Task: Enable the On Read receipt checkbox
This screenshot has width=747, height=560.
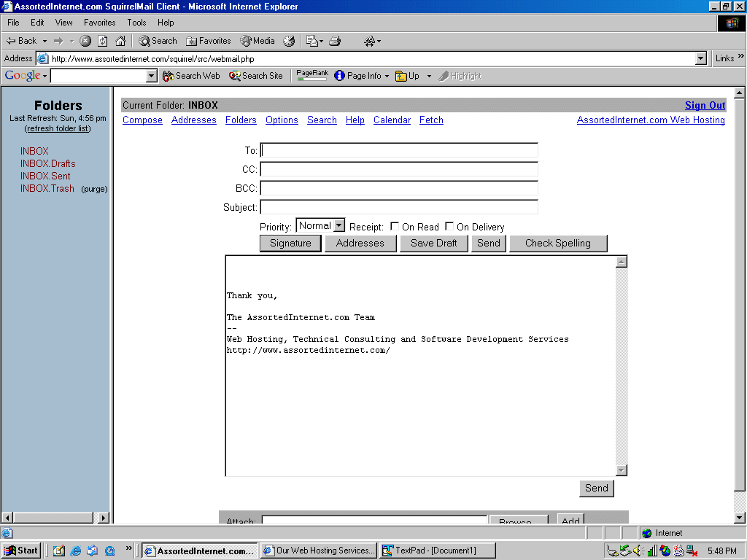Action: point(395,226)
